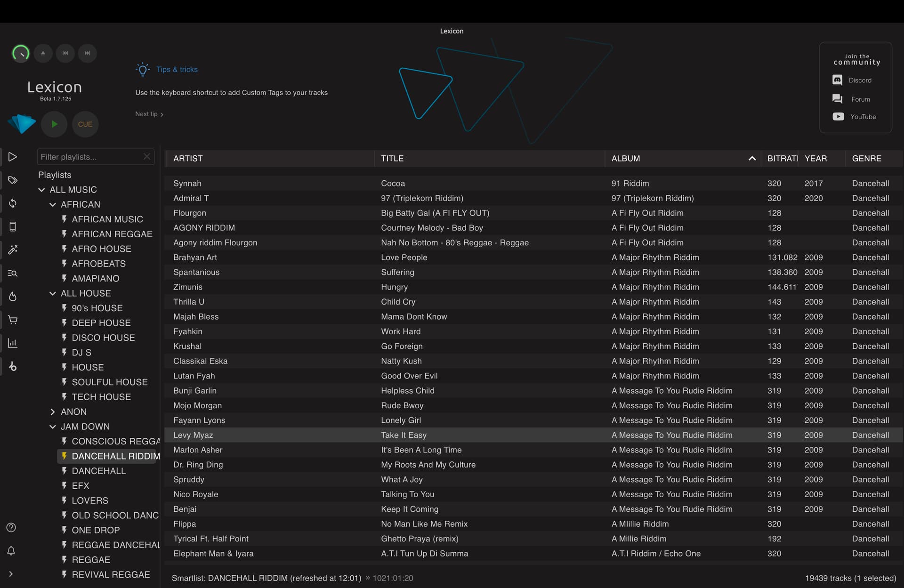Click the 97 (Triplekorn Riddim) album cell

(x=653, y=198)
